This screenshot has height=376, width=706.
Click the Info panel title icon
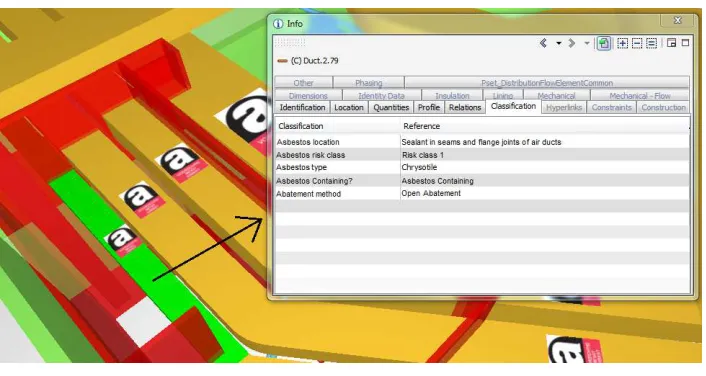(278, 24)
